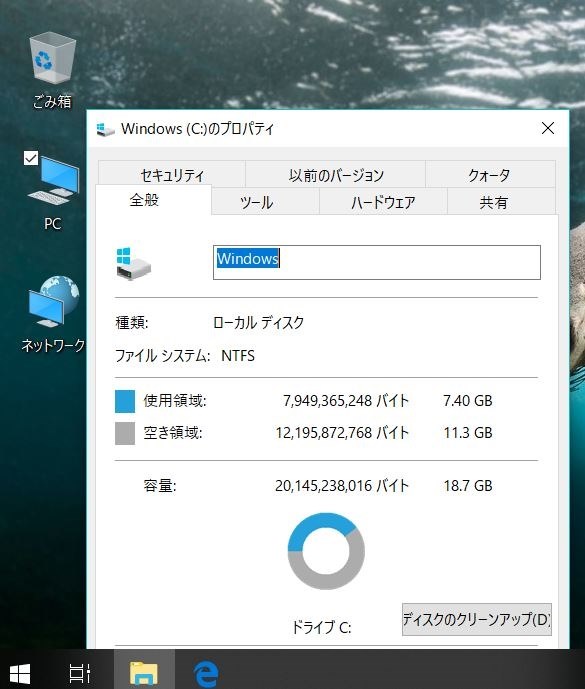Open the ネットワーク desktop icon

click(x=53, y=314)
